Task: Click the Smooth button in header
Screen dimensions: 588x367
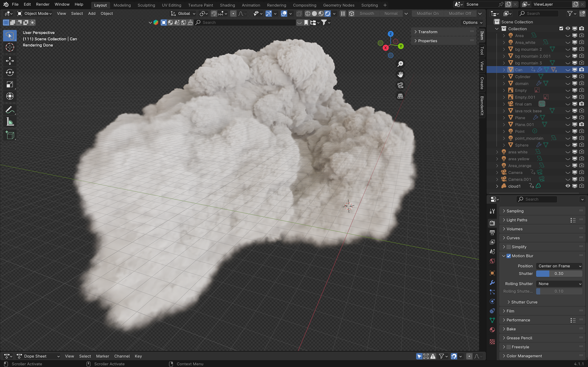Action: [367, 13]
